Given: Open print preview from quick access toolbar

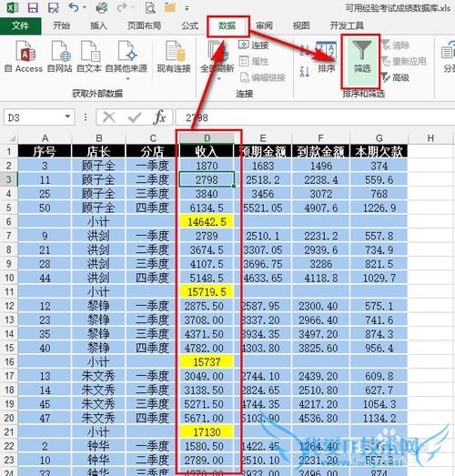Looking at the screenshot, I should click(150, 7).
